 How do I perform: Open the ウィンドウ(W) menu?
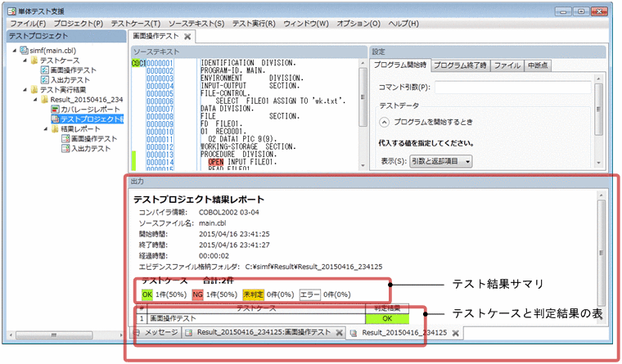pyautogui.click(x=306, y=24)
